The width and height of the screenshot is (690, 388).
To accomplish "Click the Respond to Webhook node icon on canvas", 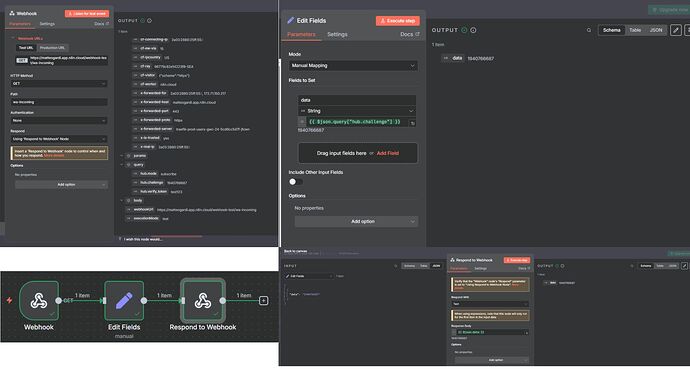I will 203,301.
